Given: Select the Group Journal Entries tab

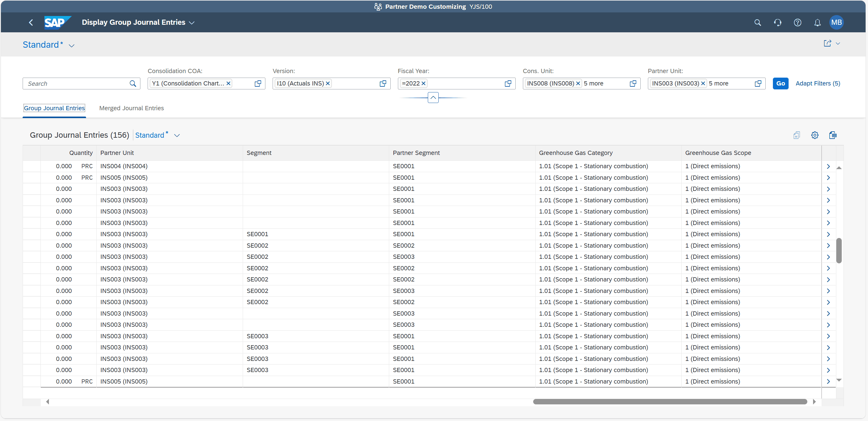Looking at the screenshot, I should [54, 108].
